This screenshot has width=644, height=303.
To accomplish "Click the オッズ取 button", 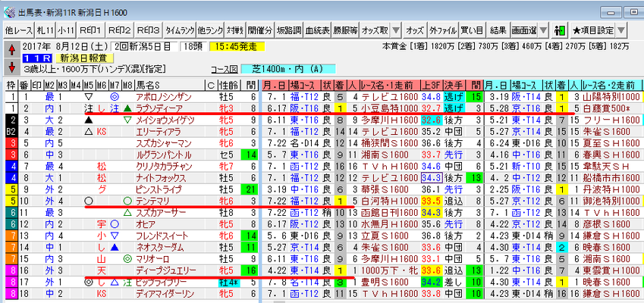I will click(x=375, y=31).
